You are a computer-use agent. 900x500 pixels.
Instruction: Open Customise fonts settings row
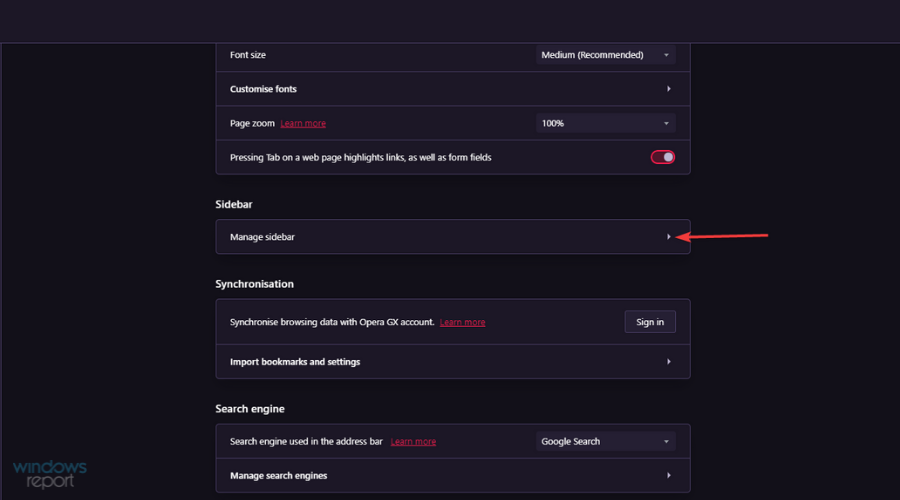pyautogui.click(x=453, y=89)
